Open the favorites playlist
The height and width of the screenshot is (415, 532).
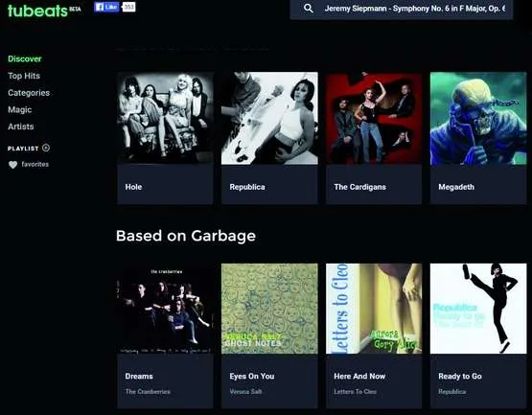[x=35, y=164]
